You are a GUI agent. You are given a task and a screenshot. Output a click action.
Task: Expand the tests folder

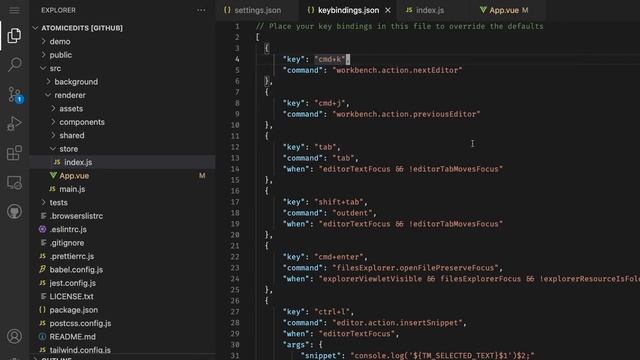pos(44,202)
